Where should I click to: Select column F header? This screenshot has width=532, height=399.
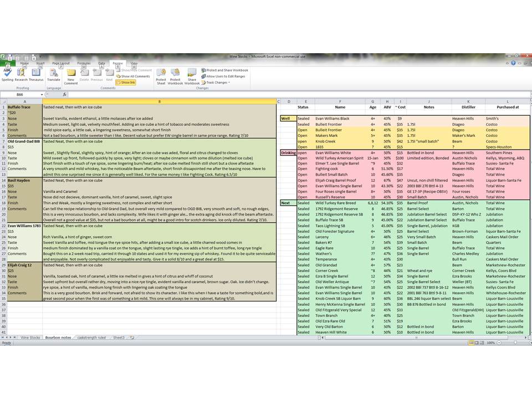[340, 101]
